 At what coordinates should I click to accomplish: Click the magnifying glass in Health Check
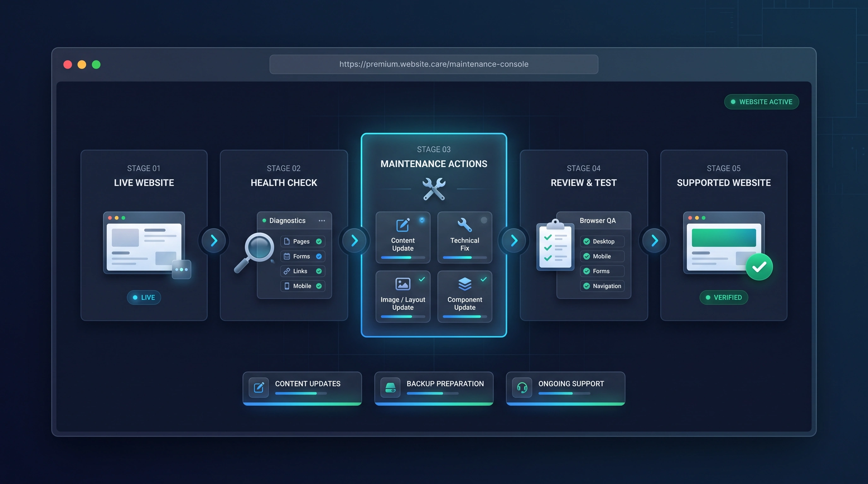[255, 252]
